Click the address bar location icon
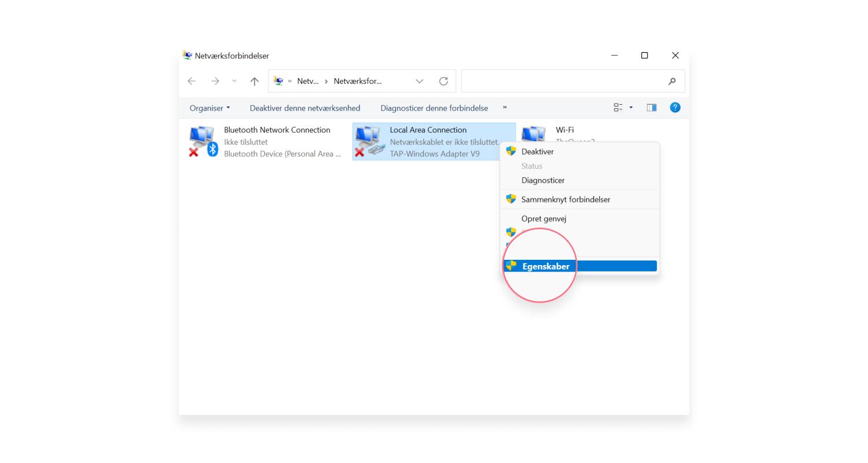Viewport: 868px width, 463px height. [278, 81]
